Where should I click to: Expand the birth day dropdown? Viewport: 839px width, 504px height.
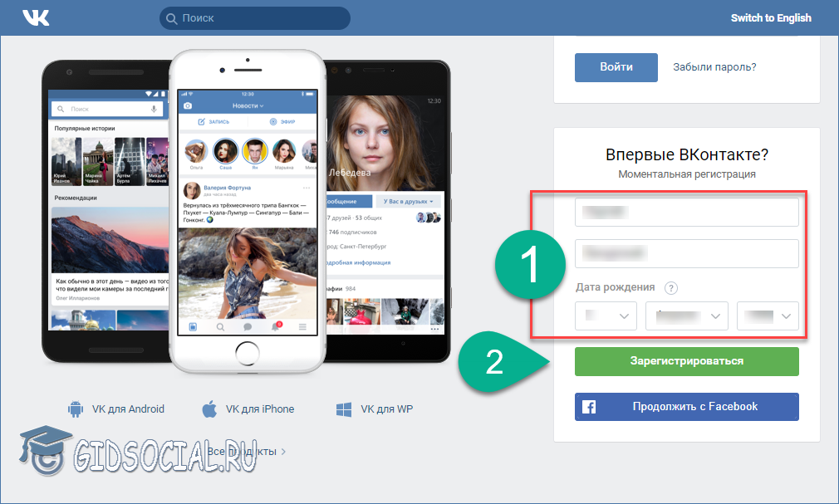[606, 316]
